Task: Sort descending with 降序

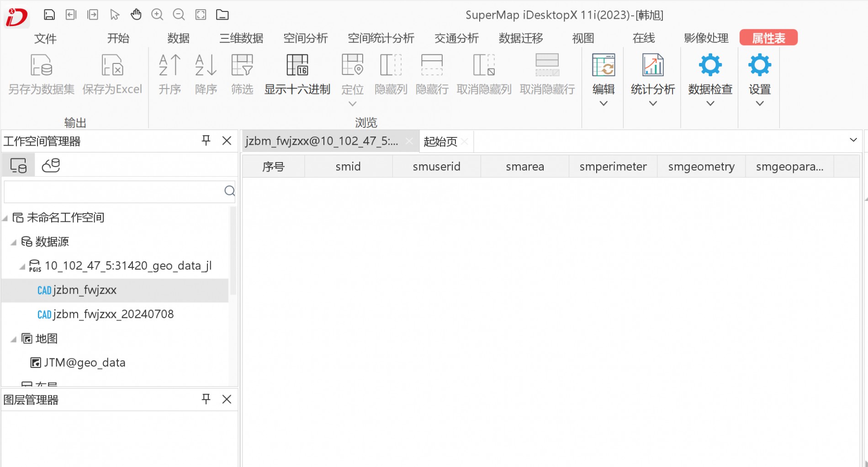Action: click(x=206, y=74)
